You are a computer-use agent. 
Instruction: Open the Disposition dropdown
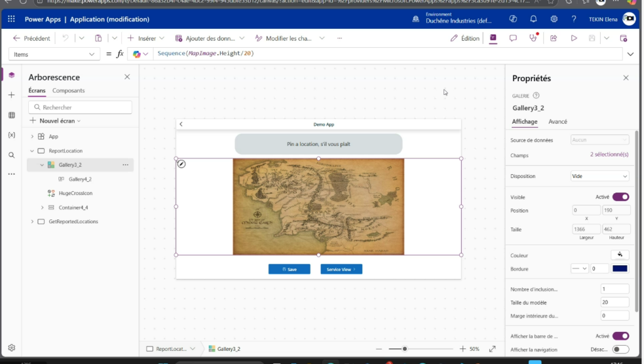tap(599, 176)
